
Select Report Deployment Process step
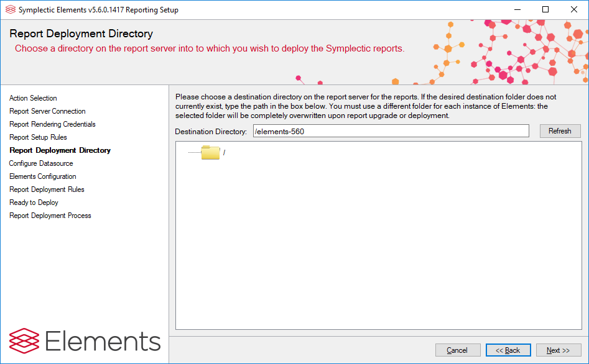[50, 216]
